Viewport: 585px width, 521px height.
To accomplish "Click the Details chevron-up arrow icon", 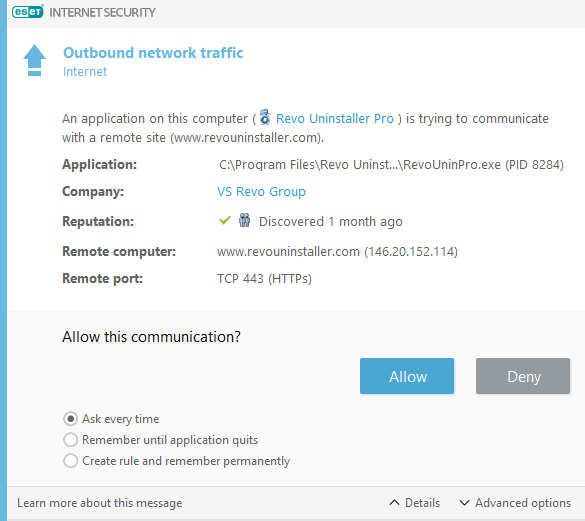I will tap(394, 502).
